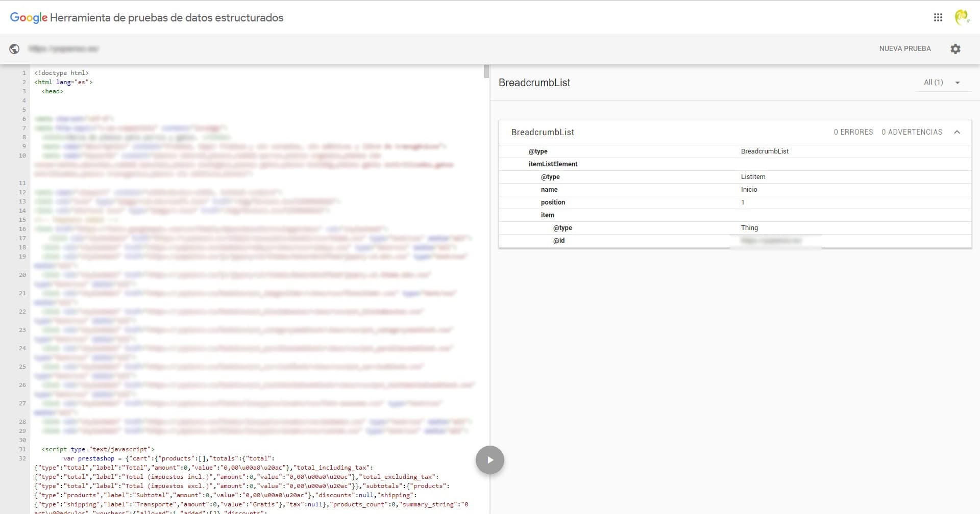Image resolution: width=980 pixels, height=514 pixels.
Task: Click the globe icon beside the URL
Action: 14,49
